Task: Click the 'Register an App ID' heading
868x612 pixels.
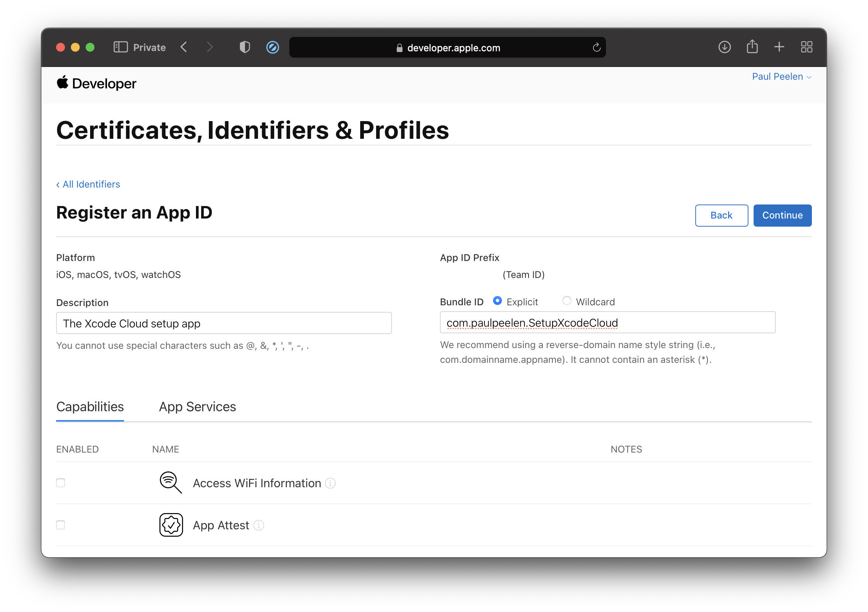Action: pos(134,213)
